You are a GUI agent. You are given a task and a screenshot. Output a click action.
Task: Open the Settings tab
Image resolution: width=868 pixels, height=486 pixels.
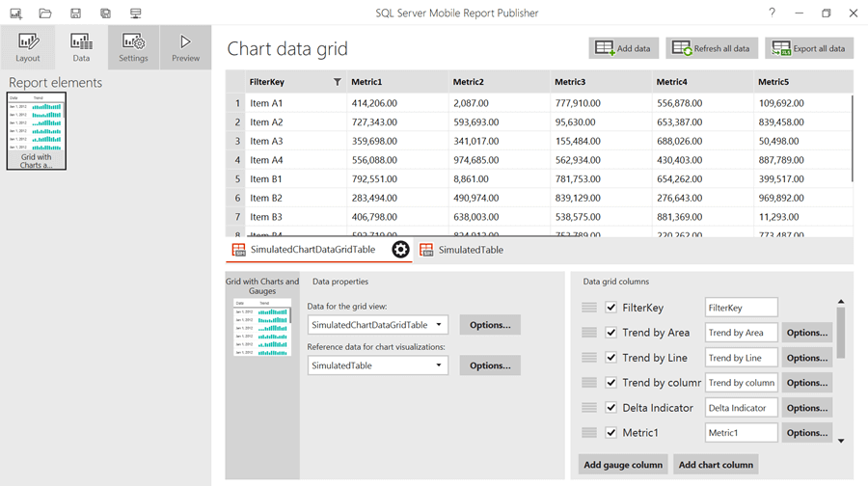point(133,47)
